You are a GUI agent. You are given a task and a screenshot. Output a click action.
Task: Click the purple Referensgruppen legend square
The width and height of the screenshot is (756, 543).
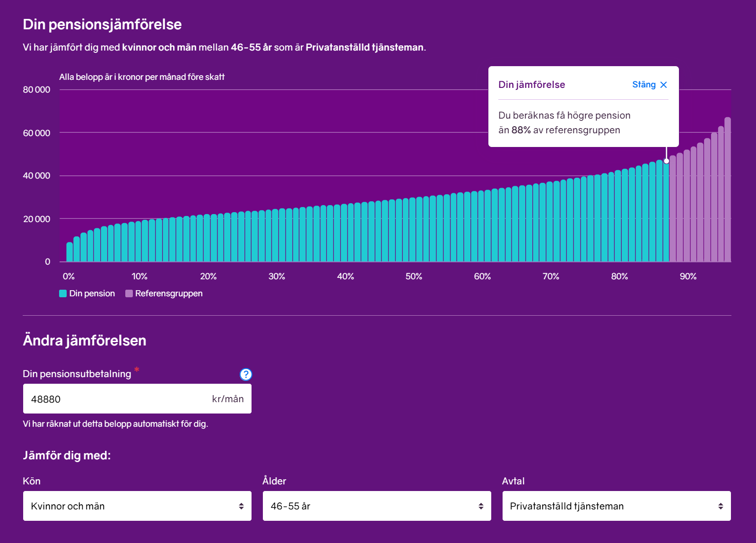(129, 293)
